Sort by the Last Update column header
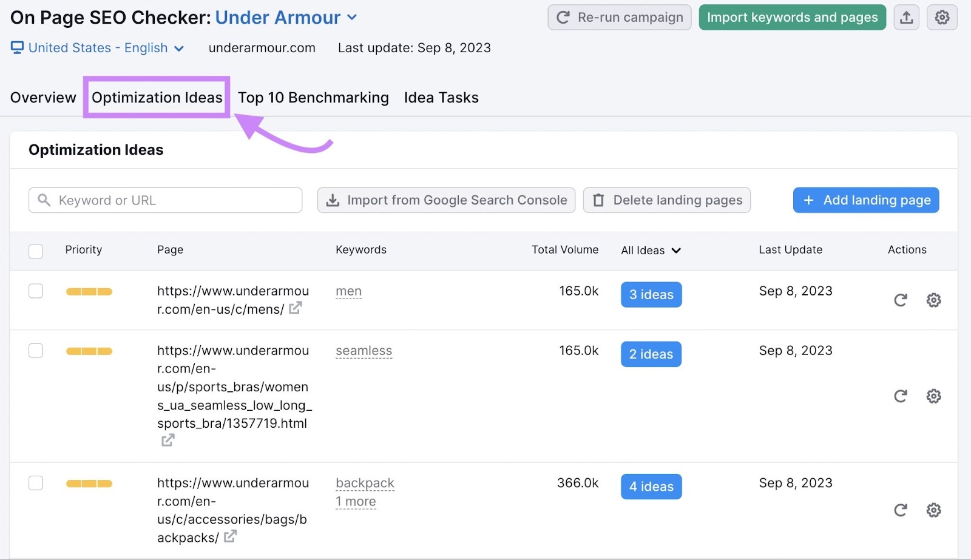This screenshot has height=560, width=971. [791, 250]
